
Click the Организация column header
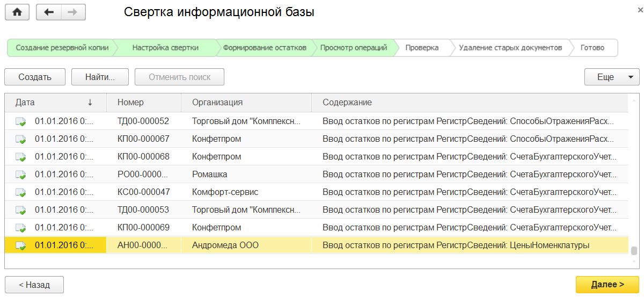[217, 102]
